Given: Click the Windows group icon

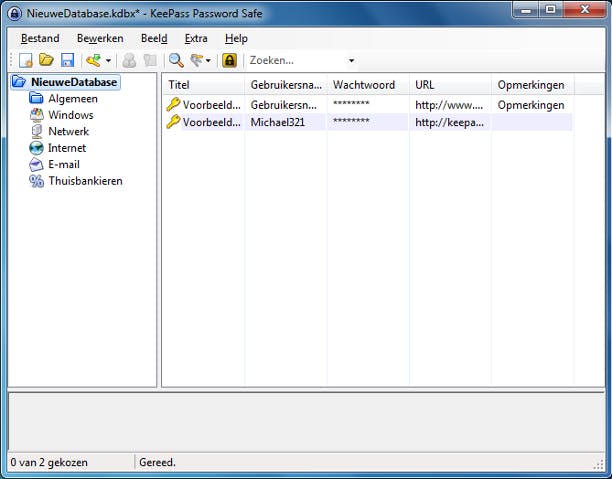Looking at the screenshot, I should click(x=37, y=115).
